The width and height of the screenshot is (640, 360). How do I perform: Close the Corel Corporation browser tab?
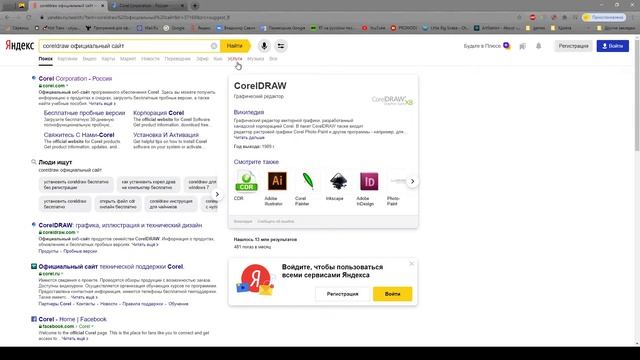click(x=182, y=6)
